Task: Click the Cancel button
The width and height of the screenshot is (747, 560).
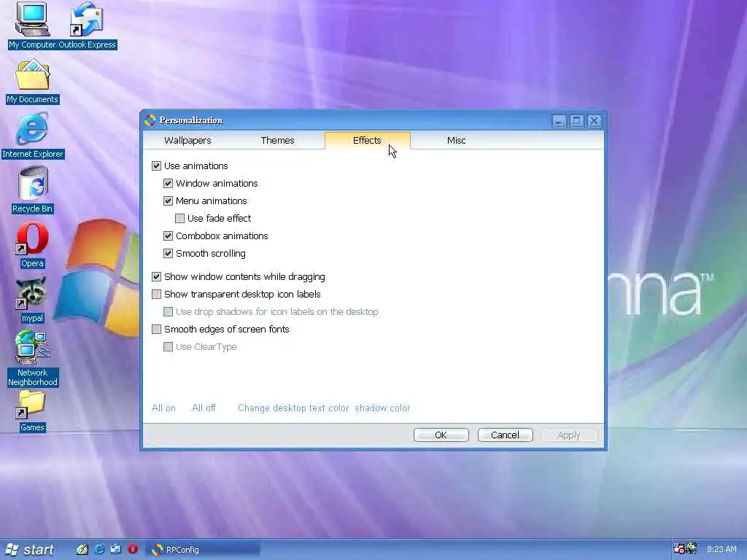Action: pyautogui.click(x=505, y=435)
